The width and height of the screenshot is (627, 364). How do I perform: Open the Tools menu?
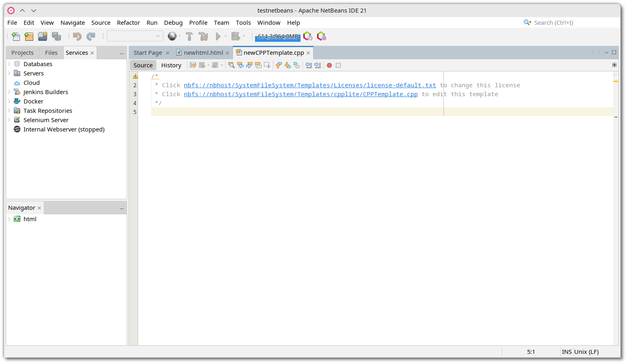click(x=243, y=23)
